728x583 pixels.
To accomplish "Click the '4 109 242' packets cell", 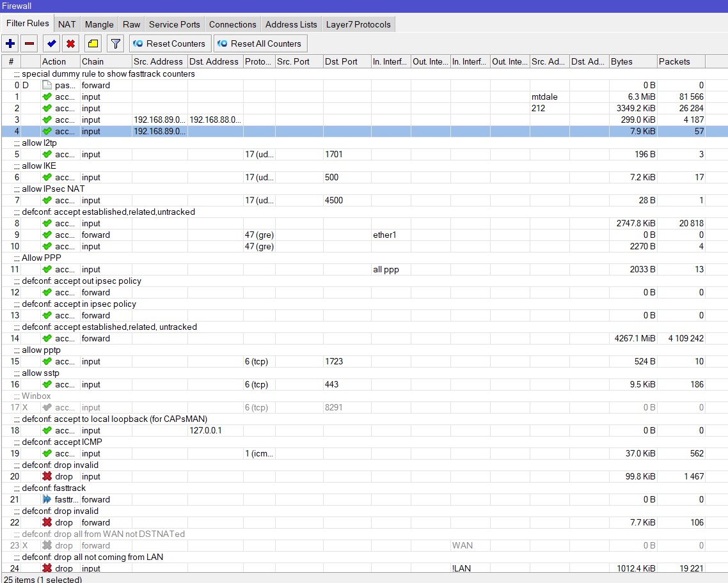I will [x=681, y=339].
